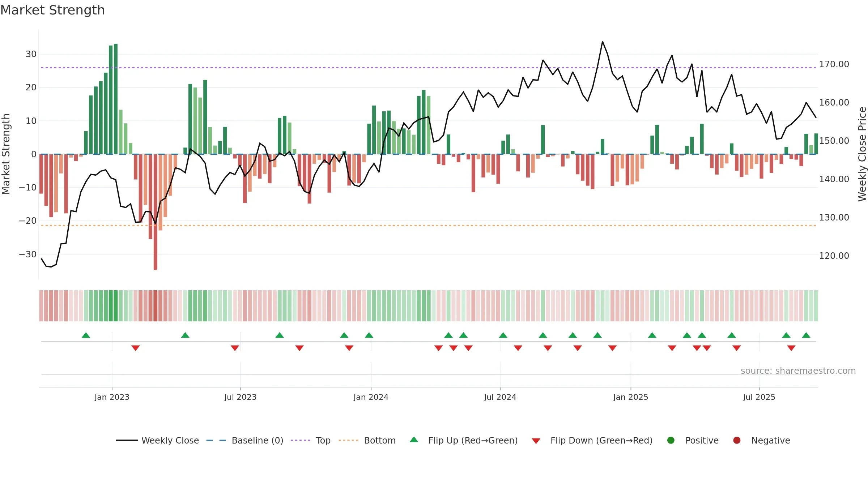
Task: Click the red down-triangle icon in legend
Action: [x=536, y=441]
